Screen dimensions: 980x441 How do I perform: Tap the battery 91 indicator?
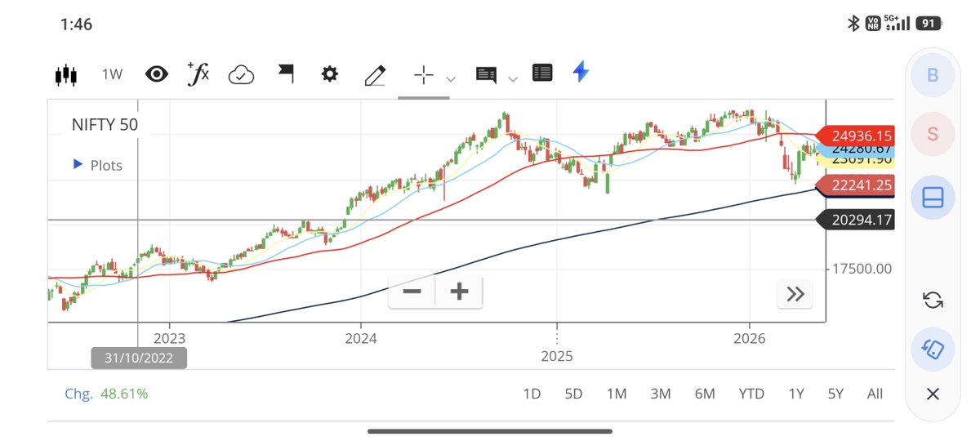click(928, 24)
